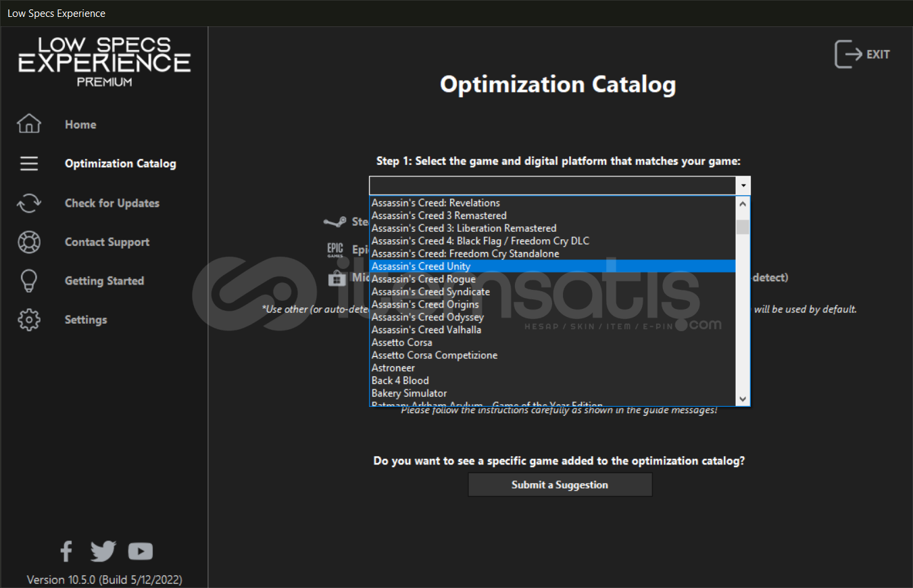The image size is (913, 588).
Task: Click inside the game selection combo box field
Action: click(553, 185)
